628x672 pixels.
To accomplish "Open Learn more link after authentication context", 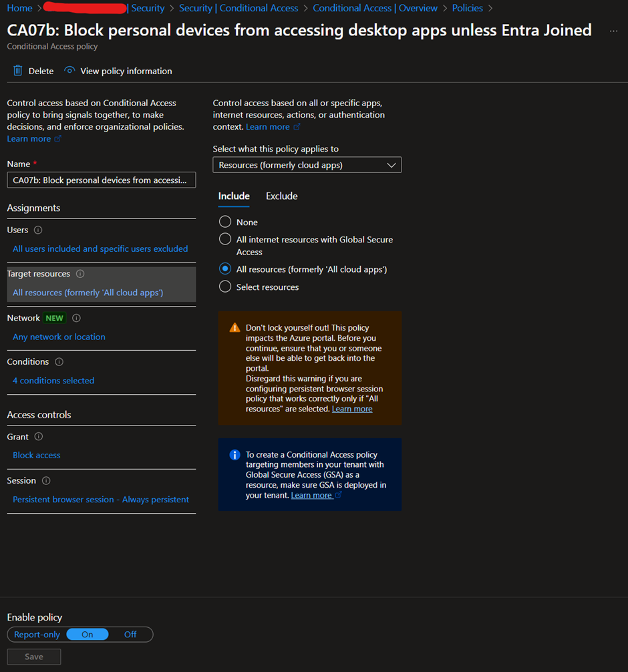I will (x=268, y=127).
